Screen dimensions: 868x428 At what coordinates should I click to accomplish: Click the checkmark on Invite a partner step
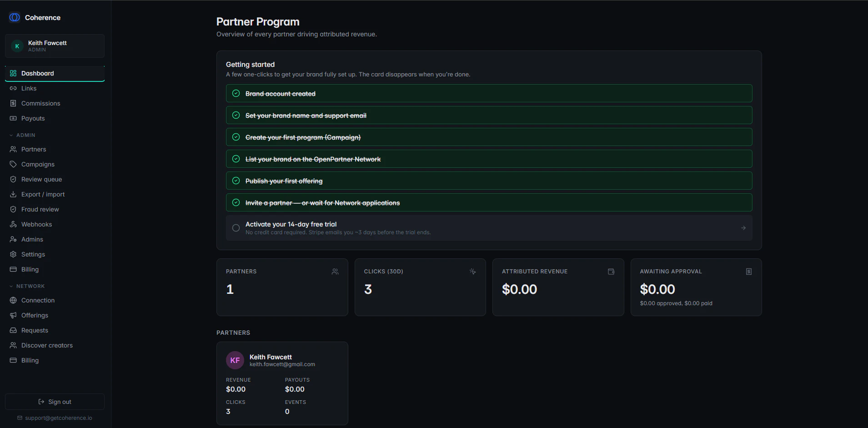click(236, 202)
